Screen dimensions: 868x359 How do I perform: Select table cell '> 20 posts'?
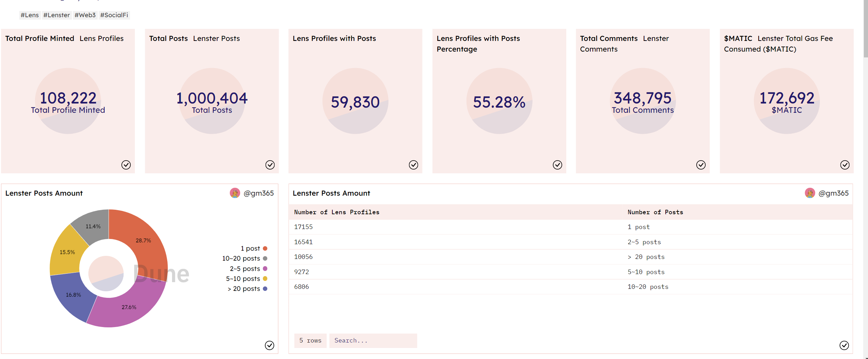pos(646,257)
